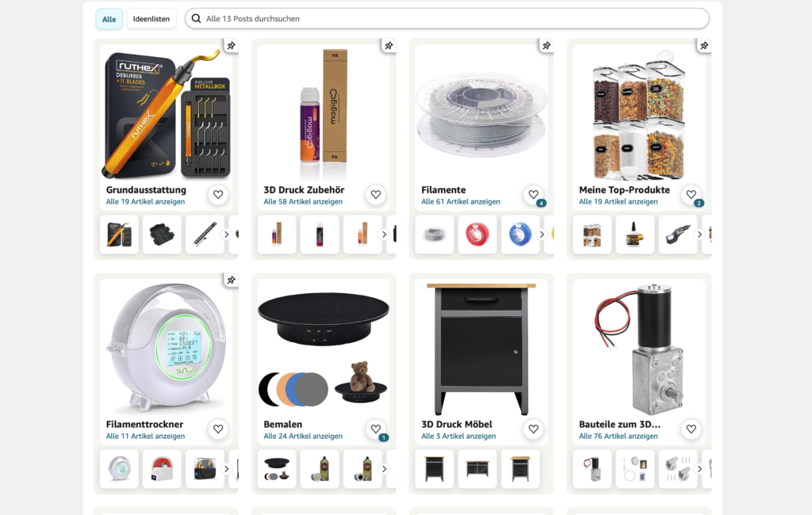Show next thumbnails in Meine Top-Produkte carousel
This screenshot has height=515, width=812.
click(699, 235)
